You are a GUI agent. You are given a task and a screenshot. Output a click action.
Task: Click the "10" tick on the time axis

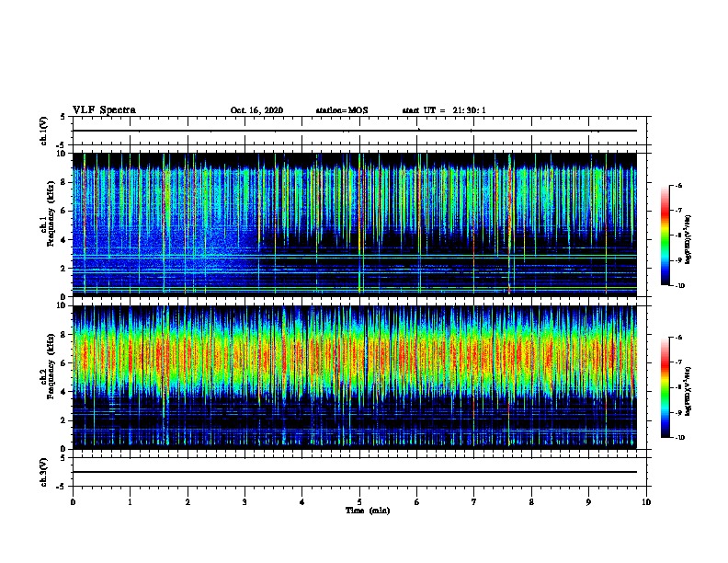(646, 502)
